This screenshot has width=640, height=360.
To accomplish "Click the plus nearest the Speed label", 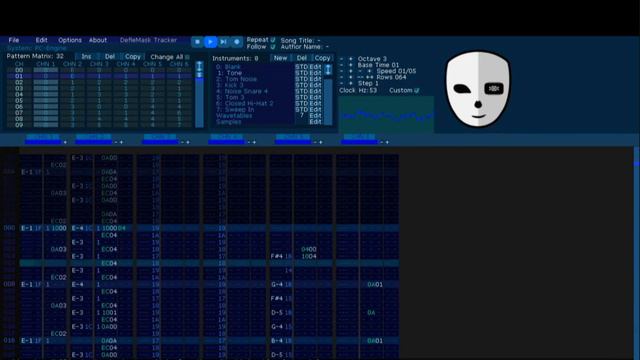I will pos(369,71).
